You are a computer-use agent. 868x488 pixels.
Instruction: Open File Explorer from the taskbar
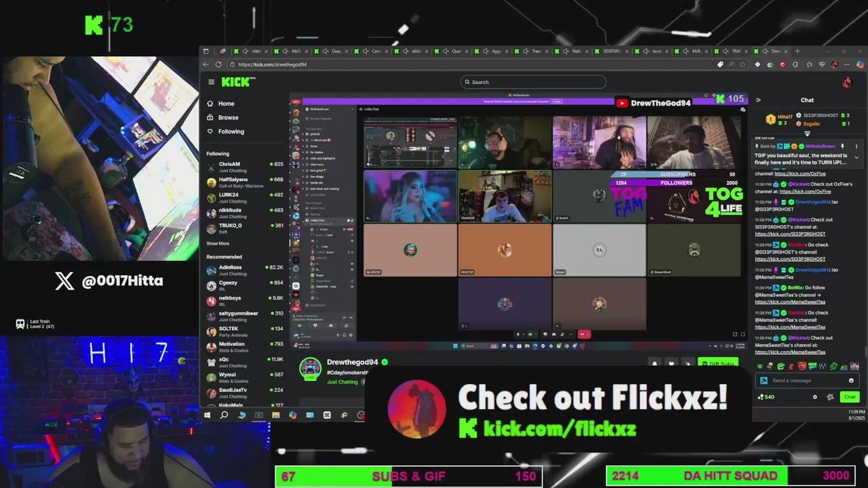(276, 415)
